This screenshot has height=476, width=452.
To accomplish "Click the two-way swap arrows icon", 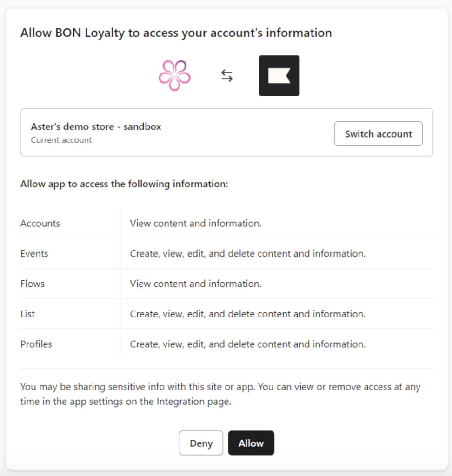I will tap(227, 76).
